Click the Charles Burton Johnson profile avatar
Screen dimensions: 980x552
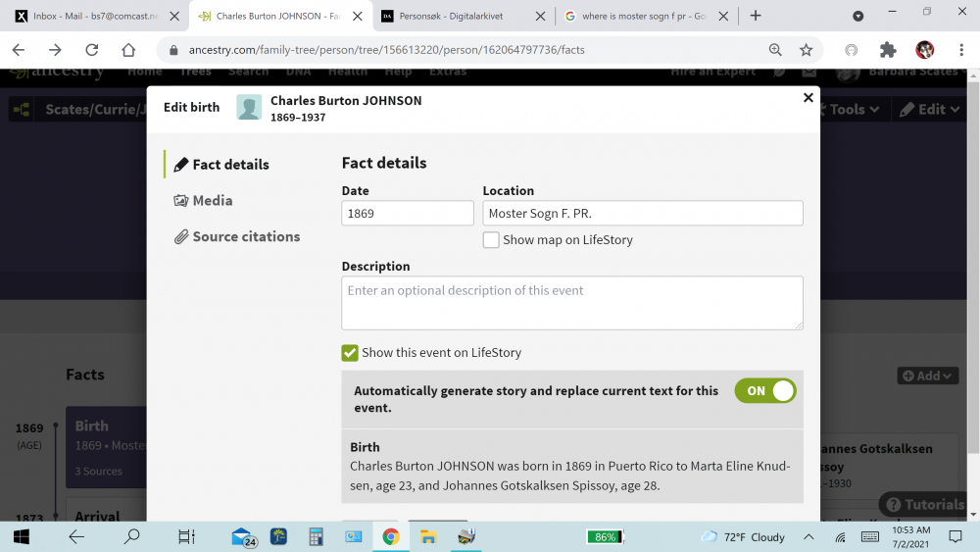(249, 108)
